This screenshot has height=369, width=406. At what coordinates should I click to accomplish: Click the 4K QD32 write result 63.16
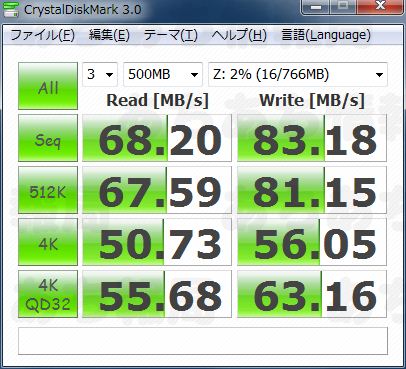(312, 294)
